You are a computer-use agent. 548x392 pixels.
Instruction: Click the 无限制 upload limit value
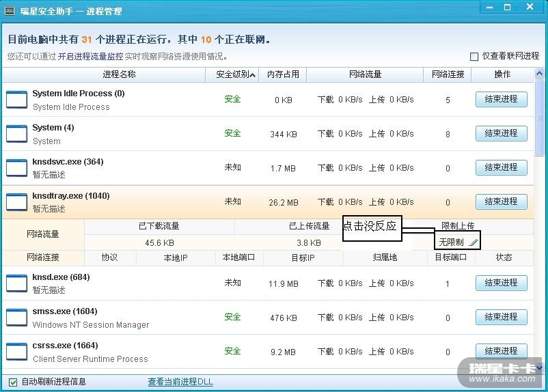pos(451,242)
